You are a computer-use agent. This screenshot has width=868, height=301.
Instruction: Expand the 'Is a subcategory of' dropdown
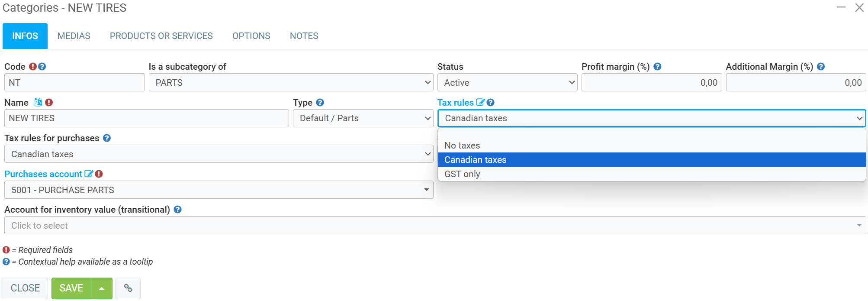291,83
